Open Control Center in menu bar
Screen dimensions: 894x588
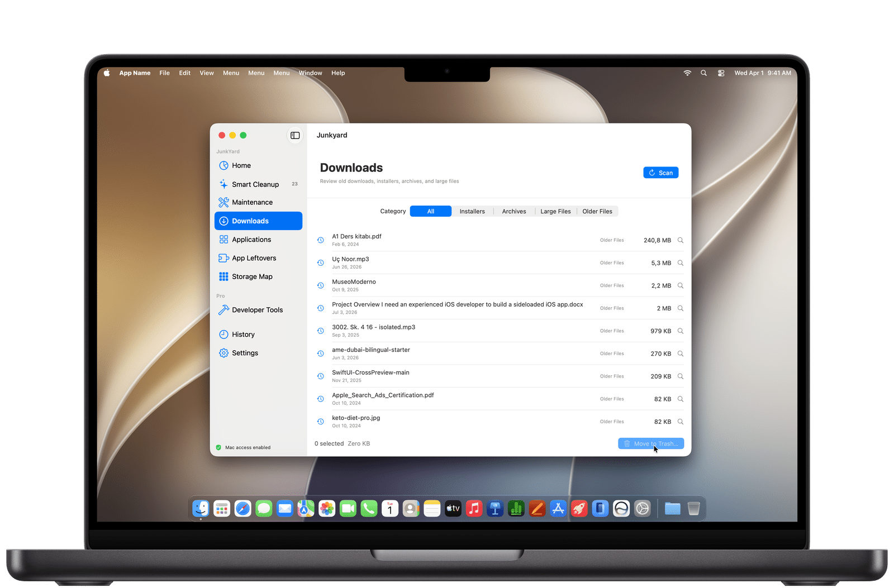(x=721, y=73)
